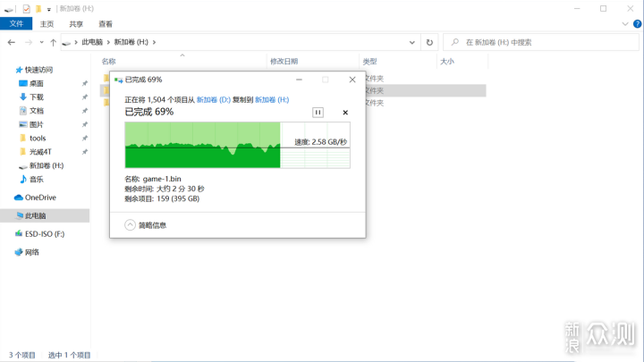Unpin 下载 using its pin icon

point(85,97)
